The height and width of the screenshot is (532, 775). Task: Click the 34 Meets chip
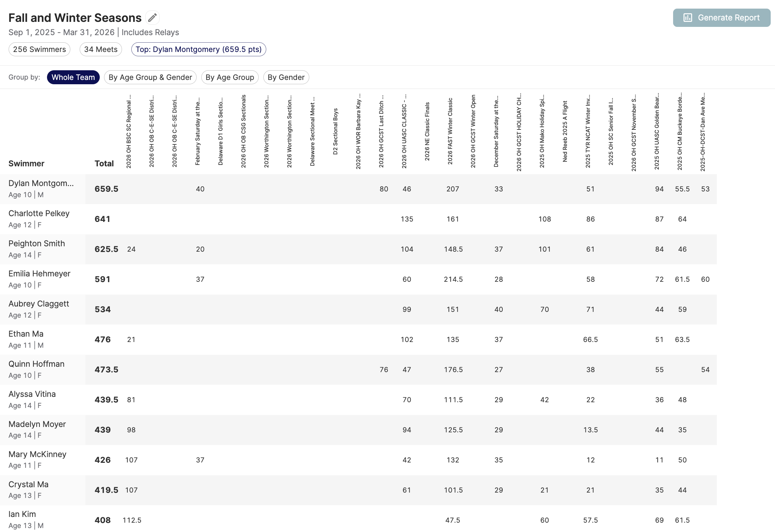(101, 49)
